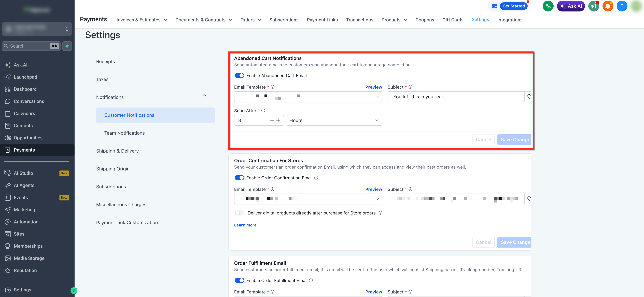Screen dimensions: 644x297
Task: Open the Hours time unit dropdown
Action: click(x=334, y=120)
